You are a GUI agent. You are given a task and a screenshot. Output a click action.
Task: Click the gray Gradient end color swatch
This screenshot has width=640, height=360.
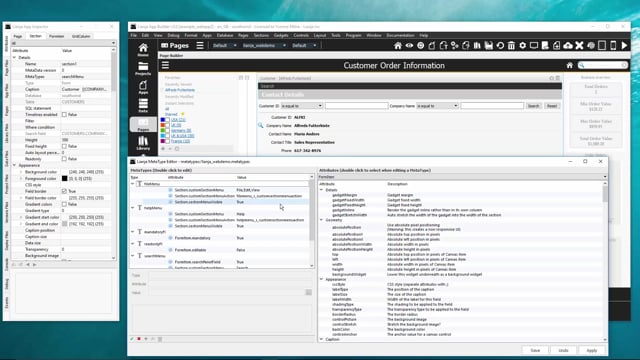pos(64,224)
